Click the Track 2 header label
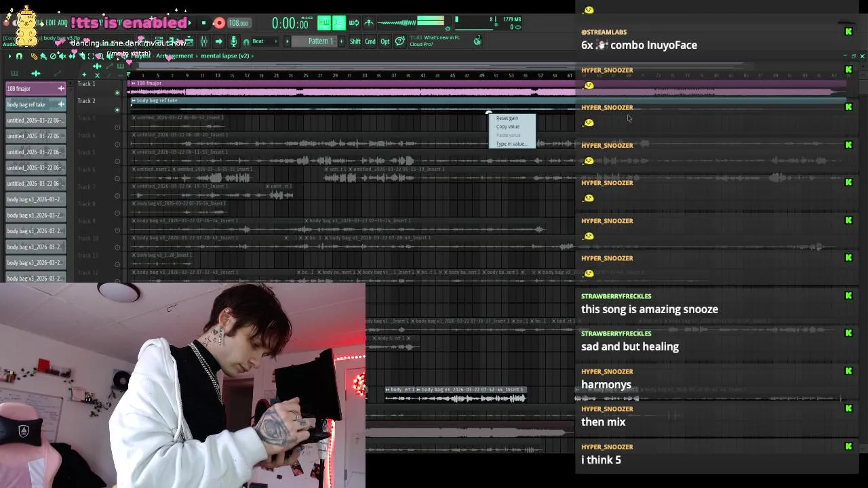This screenshot has height=488, width=868. point(86,101)
